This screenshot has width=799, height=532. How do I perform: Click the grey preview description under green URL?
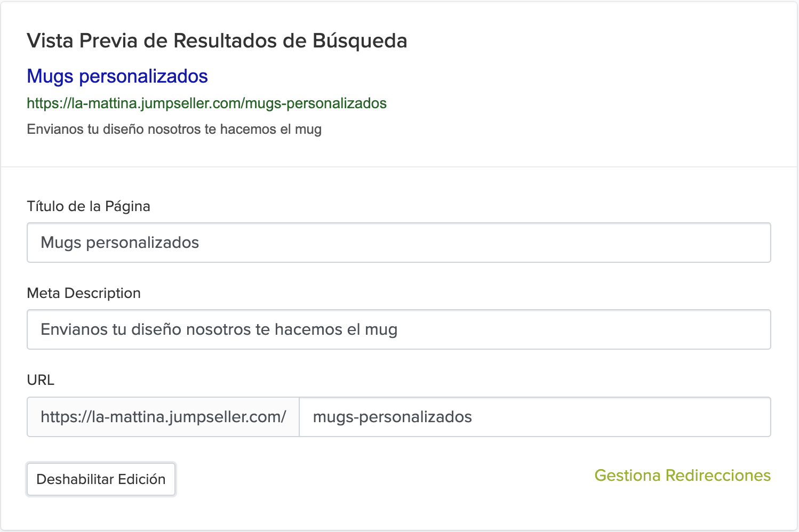coord(174,130)
